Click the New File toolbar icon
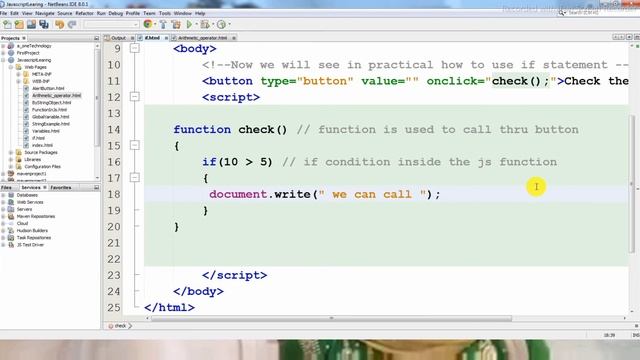 coord(7,24)
